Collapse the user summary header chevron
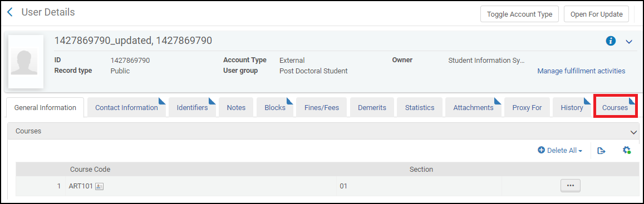 629,42
